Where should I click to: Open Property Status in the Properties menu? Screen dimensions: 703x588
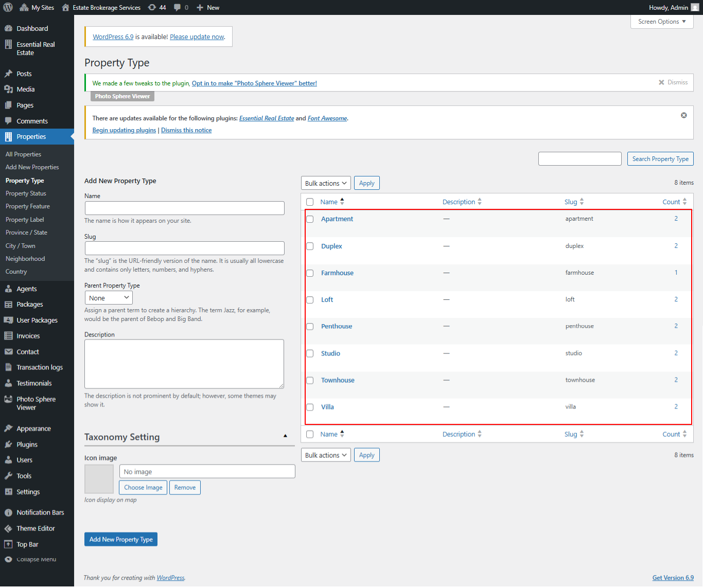pyautogui.click(x=26, y=193)
